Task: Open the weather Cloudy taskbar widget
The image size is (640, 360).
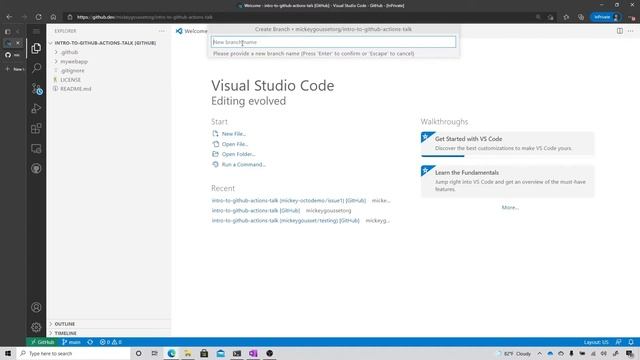Action: (x=514, y=353)
